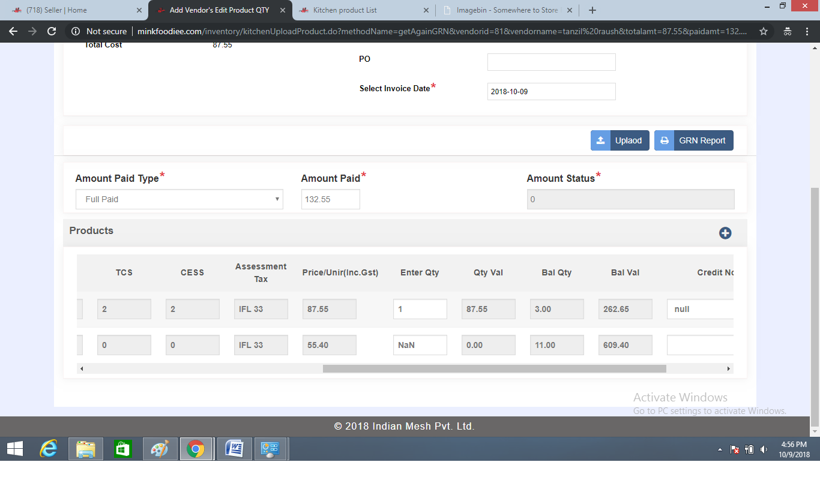Open Amount Paid Type dropdown showing Full Paid
Screen dimensions: 820x504
click(179, 199)
